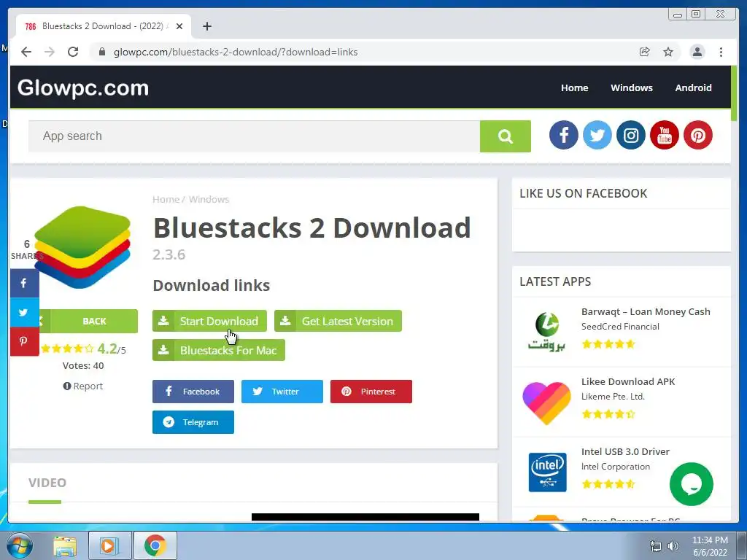Open Windows Media Player taskbar icon
Image resolution: width=747 pixels, height=560 pixels.
[x=109, y=545]
